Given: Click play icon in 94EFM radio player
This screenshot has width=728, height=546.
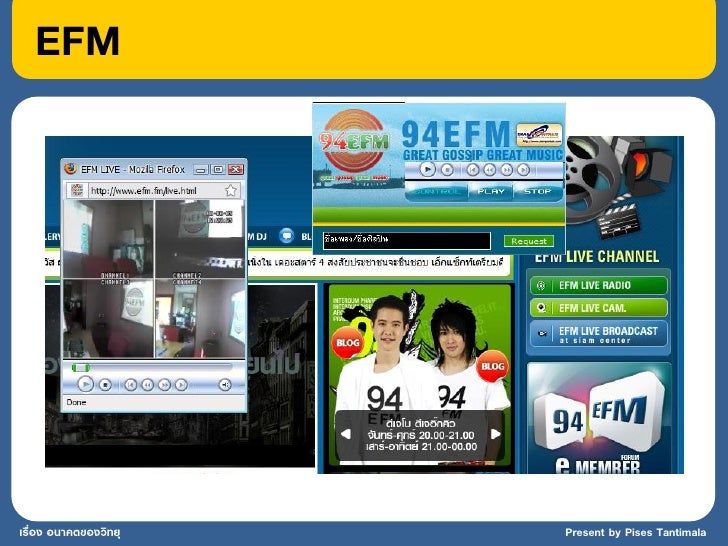Looking at the screenshot, I should pyautogui.click(x=427, y=169).
